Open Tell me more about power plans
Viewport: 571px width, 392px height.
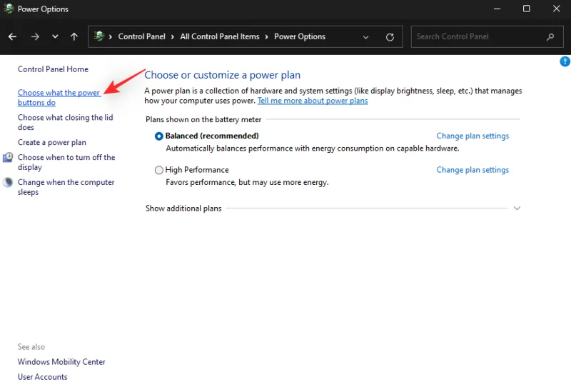313,101
